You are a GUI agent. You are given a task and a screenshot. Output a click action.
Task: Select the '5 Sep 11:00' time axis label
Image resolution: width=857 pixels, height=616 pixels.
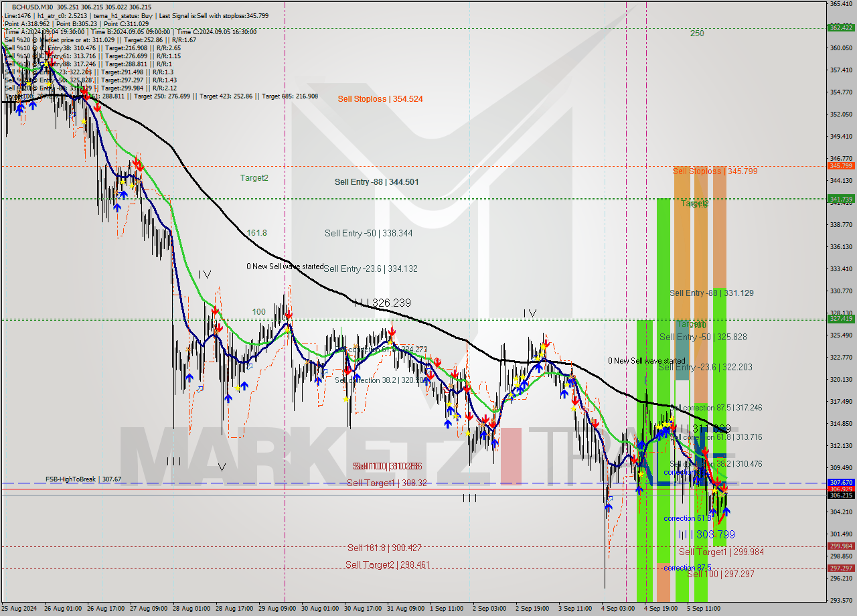pos(704,609)
